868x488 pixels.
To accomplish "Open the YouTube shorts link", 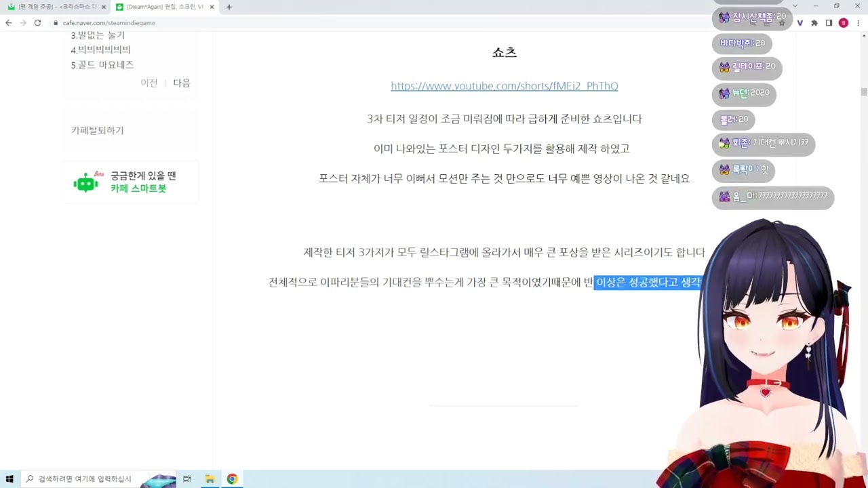I will pos(504,86).
